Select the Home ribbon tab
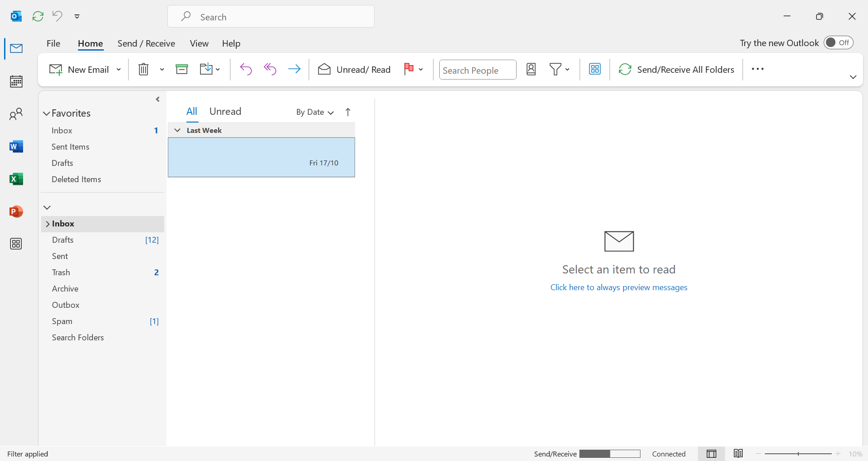The width and height of the screenshot is (868, 461). [x=90, y=43]
